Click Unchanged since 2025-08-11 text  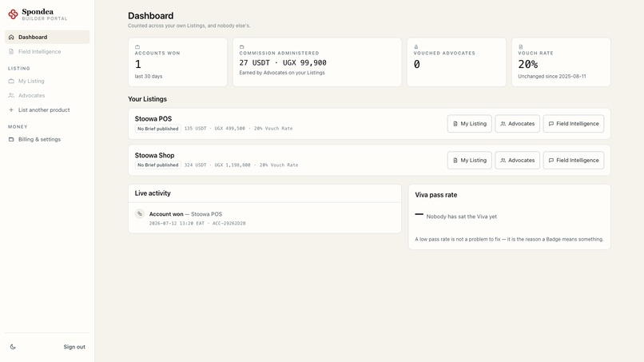(x=552, y=77)
